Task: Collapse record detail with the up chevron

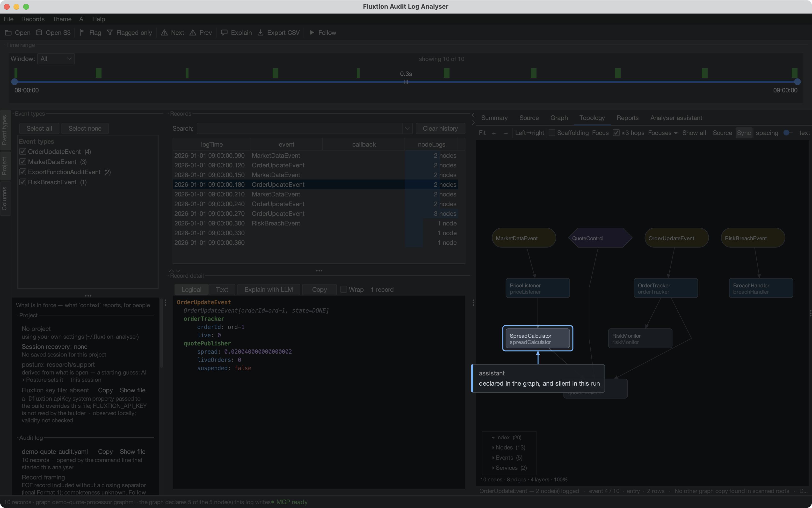Action: pyautogui.click(x=171, y=270)
